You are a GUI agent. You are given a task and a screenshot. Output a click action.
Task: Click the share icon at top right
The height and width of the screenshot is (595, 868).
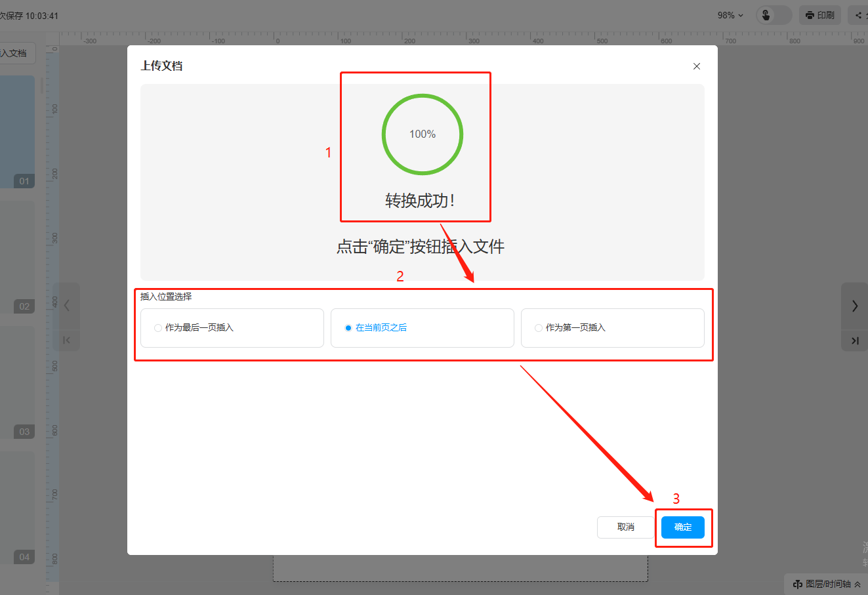(x=858, y=15)
